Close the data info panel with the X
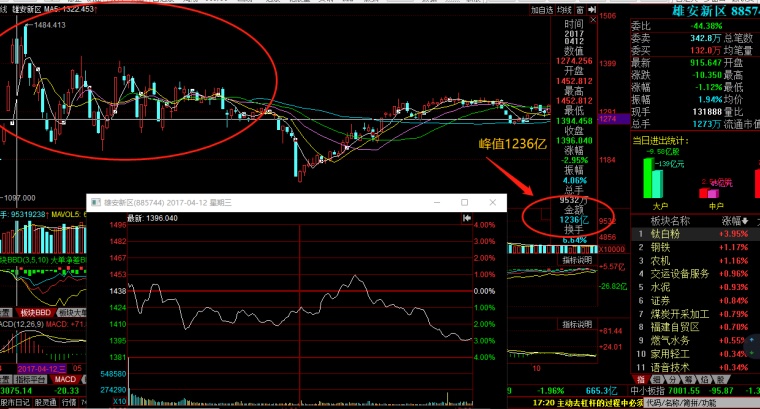Image resolution: width=760 pixels, height=409 pixels. 593,20
